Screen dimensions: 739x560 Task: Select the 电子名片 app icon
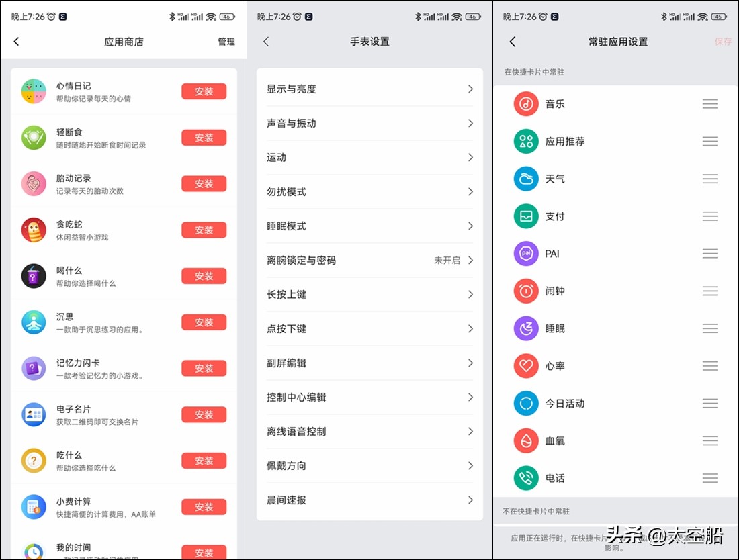tap(35, 414)
